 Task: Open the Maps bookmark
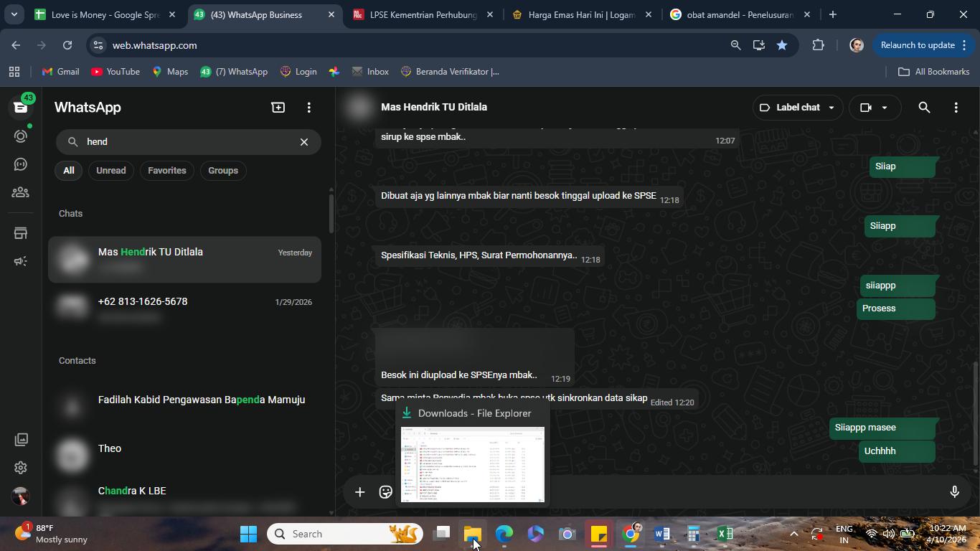tap(170, 72)
